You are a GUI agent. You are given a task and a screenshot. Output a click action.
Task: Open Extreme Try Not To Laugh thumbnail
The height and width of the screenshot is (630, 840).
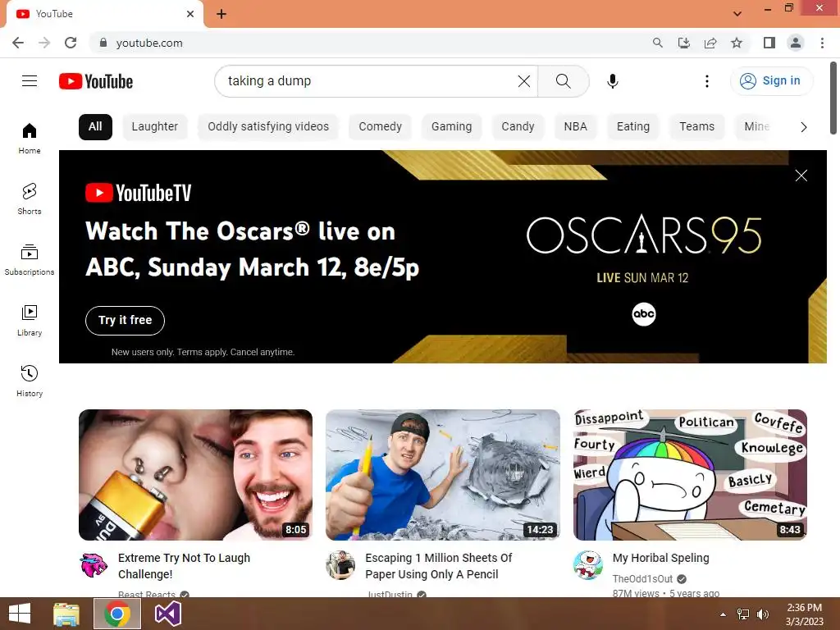(195, 475)
